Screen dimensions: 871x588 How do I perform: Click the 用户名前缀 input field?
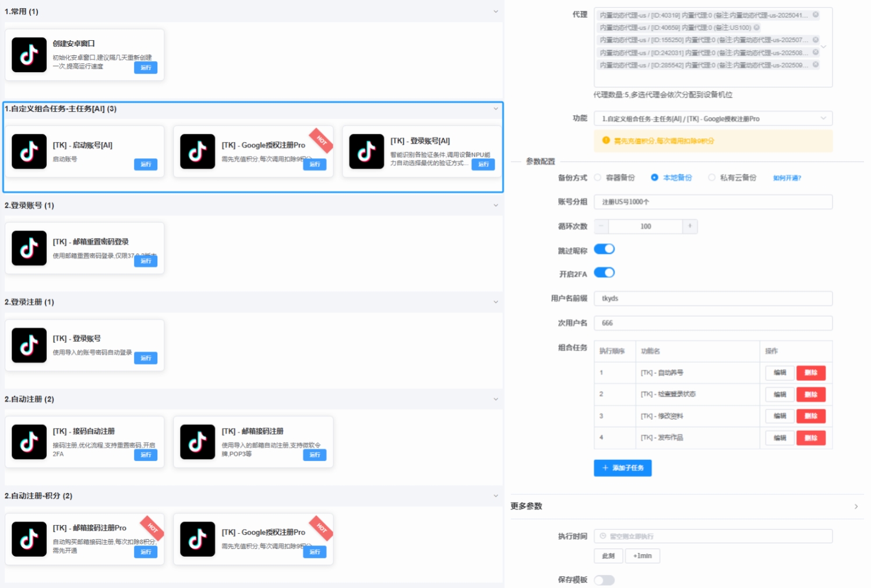(x=713, y=299)
